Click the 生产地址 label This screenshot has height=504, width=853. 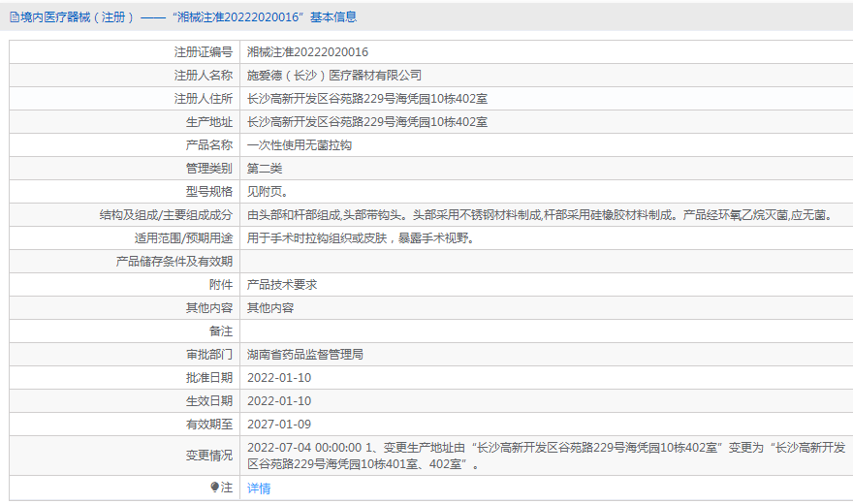click(209, 122)
